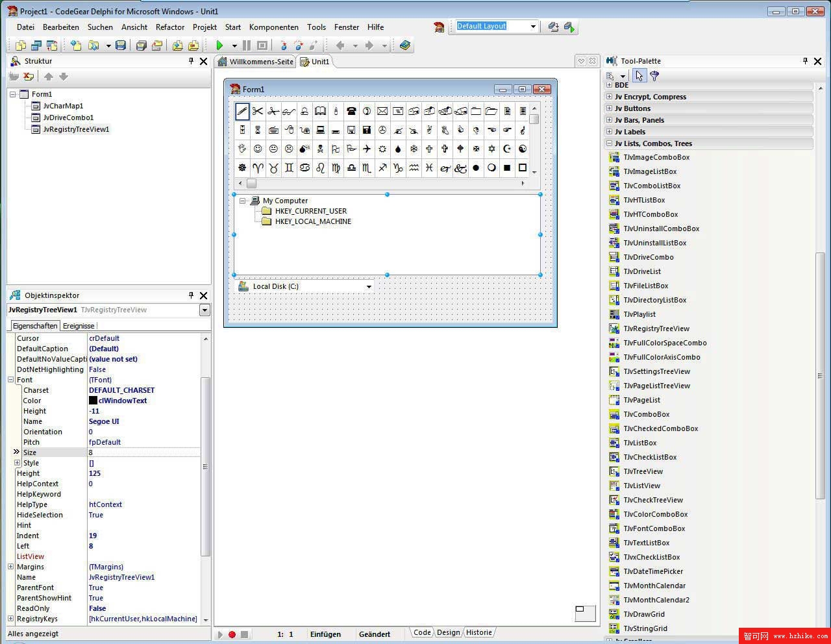
Task: Collapse the Form1 node in Struktur tree
Action: [12, 94]
